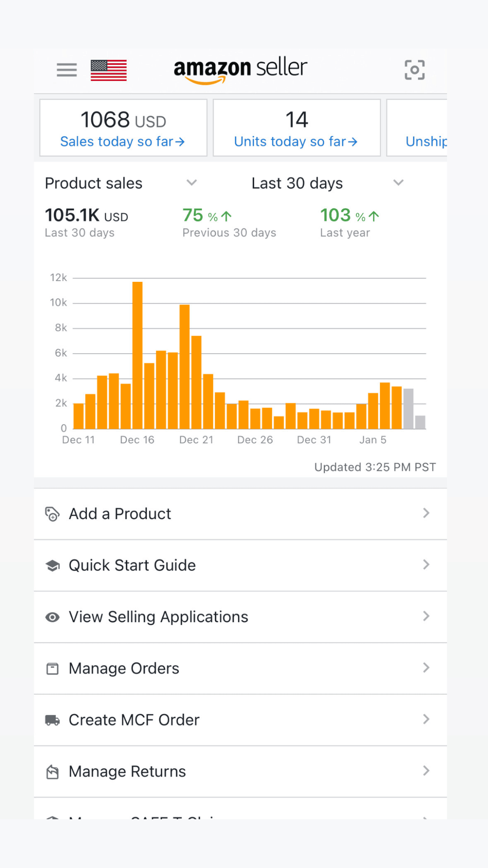Tap the Manage Orders box icon

click(x=52, y=669)
